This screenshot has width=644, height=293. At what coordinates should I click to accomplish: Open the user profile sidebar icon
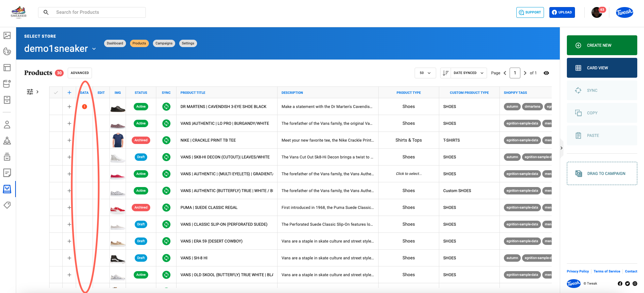tap(7, 124)
